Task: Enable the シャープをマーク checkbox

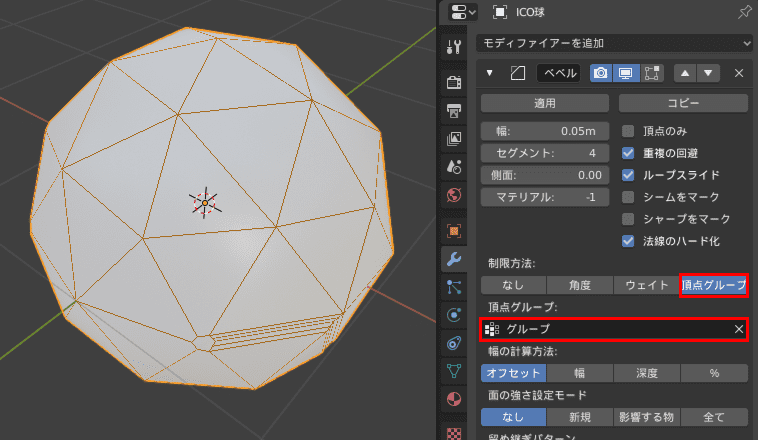Action: pos(628,219)
